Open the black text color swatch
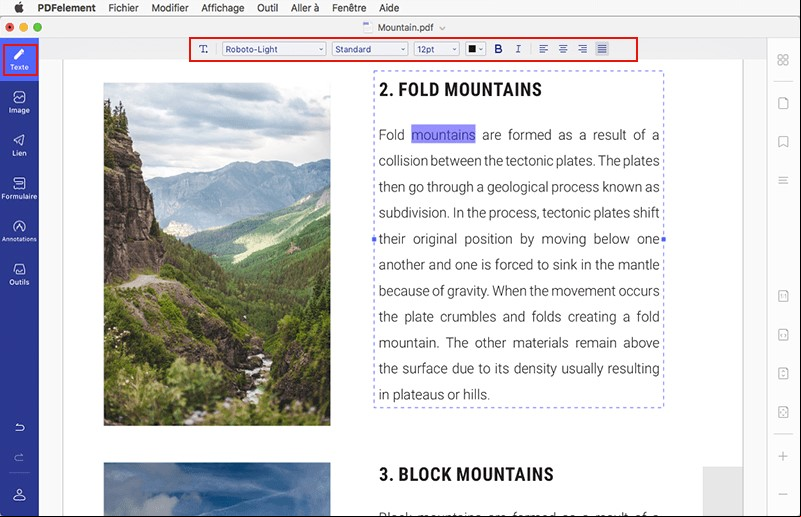 tap(475, 49)
